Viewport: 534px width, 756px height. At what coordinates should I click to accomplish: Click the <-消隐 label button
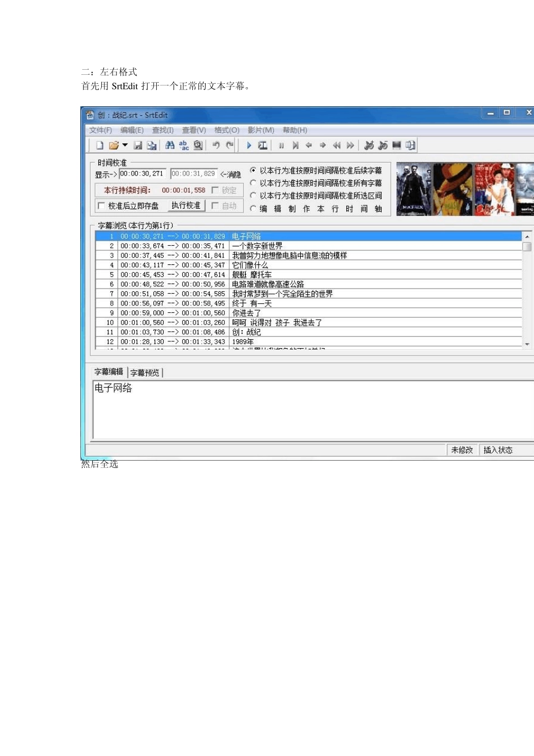pos(230,174)
